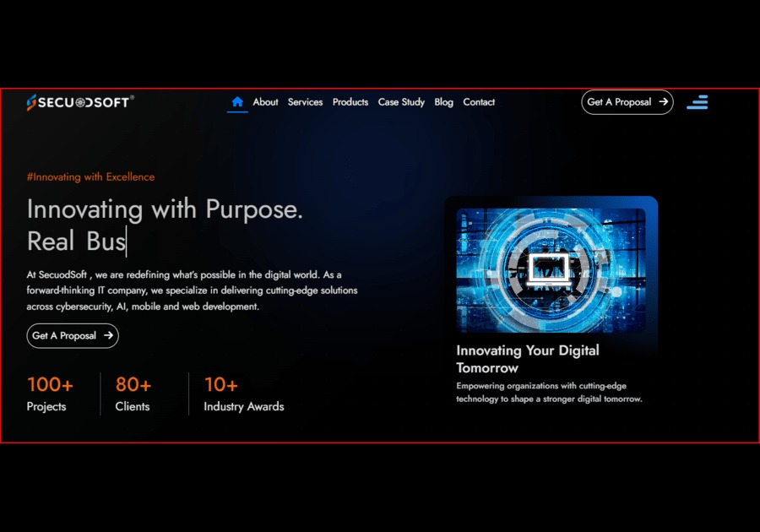Click the Get A Proposal button below the description
This screenshot has height=532, width=760.
[72, 336]
